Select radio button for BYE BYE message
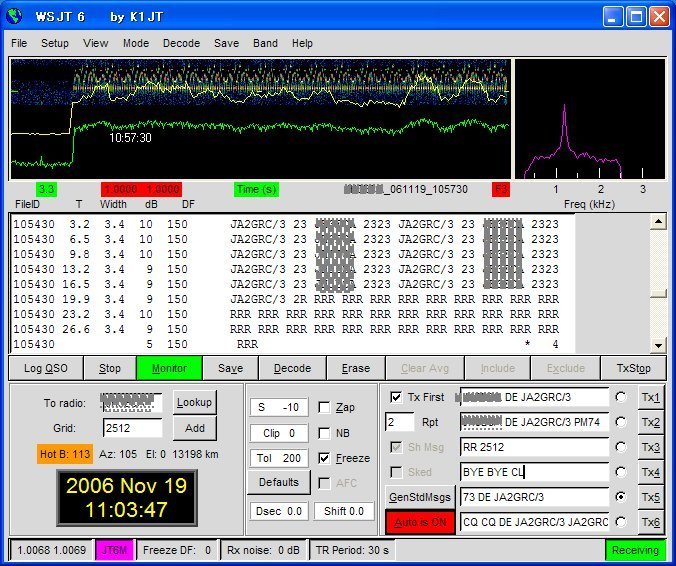This screenshot has width=676, height=566. [x=620, y=472]
